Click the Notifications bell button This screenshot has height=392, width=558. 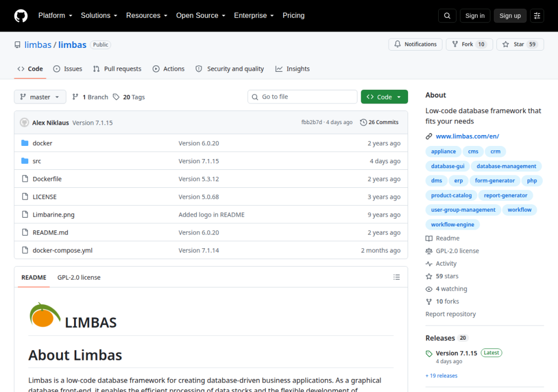415,44
